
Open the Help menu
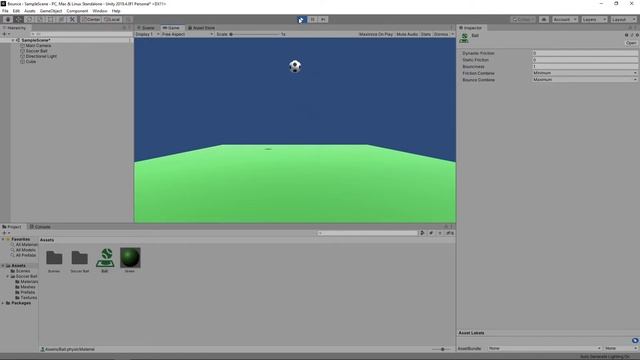[x=116, y=11]
